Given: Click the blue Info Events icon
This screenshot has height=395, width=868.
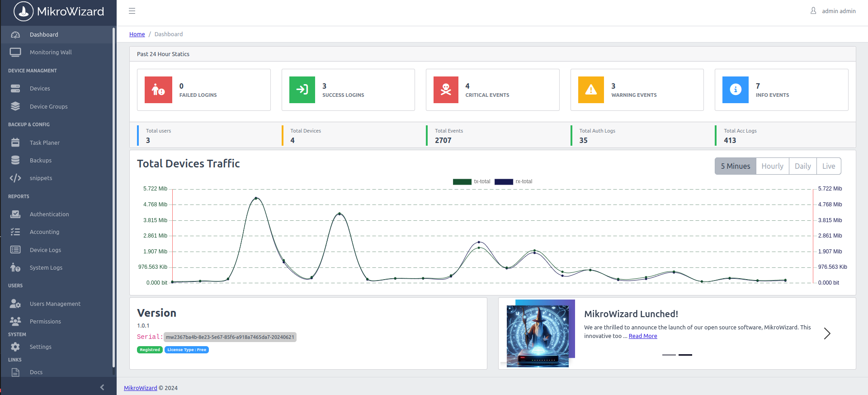Looking at the screenshot, I should (735, 90).
